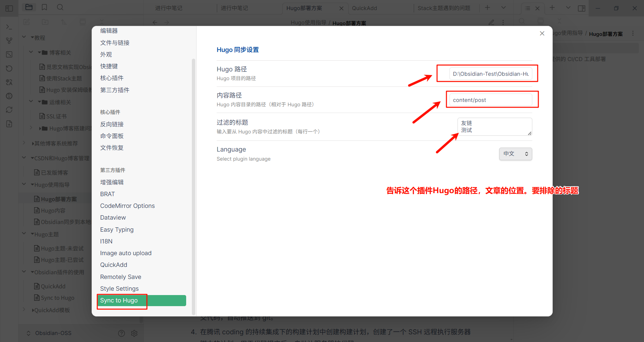
Task: Click the settings gear beside the vault name
Action: [x=134, y=333]
